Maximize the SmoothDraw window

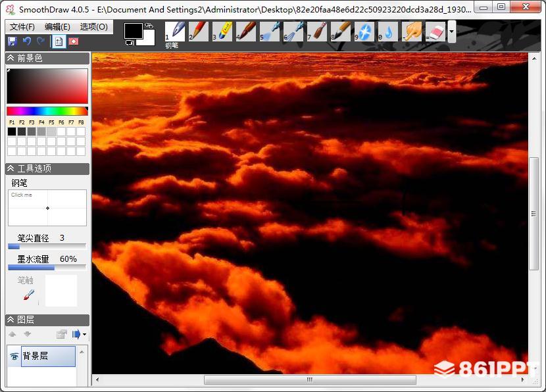(501, 7)
